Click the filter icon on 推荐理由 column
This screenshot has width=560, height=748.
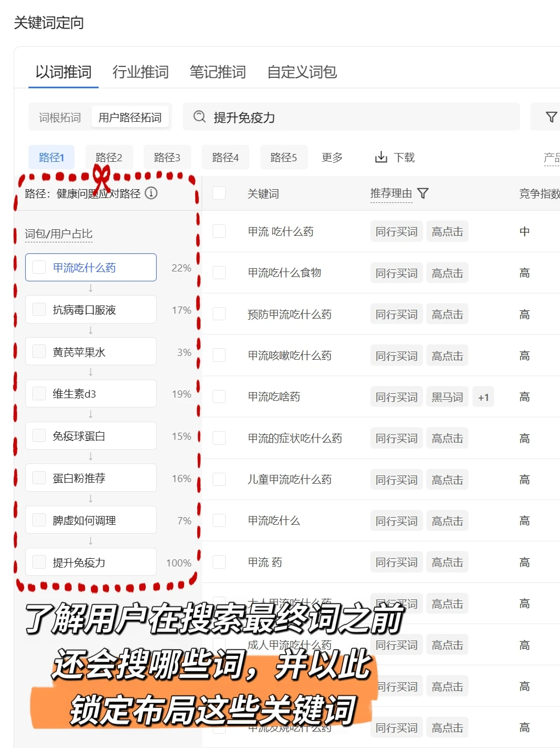422,194
